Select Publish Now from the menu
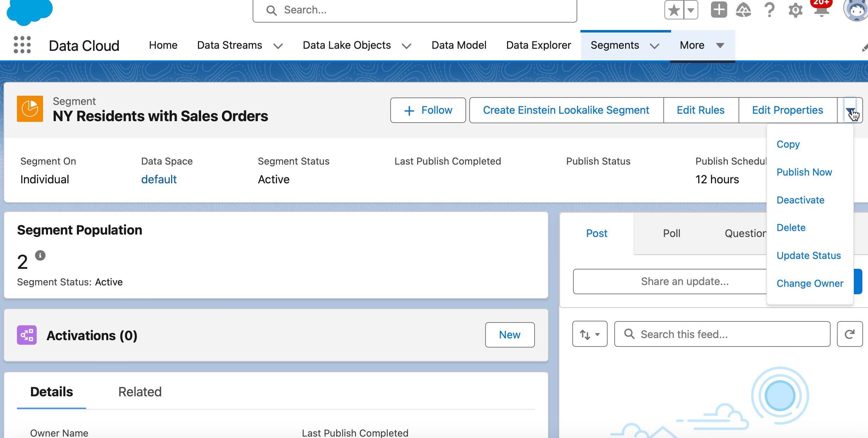 click(x=804, y=172)
